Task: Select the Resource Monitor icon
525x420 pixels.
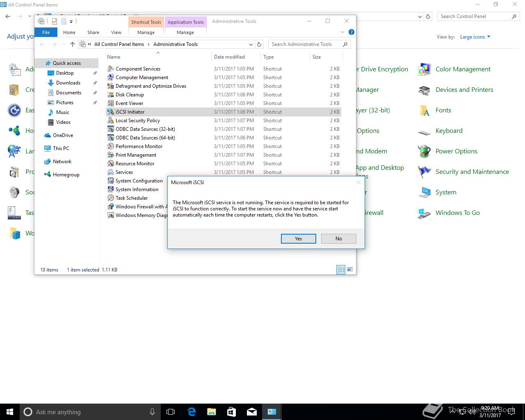Action: [x=110, y=164]
